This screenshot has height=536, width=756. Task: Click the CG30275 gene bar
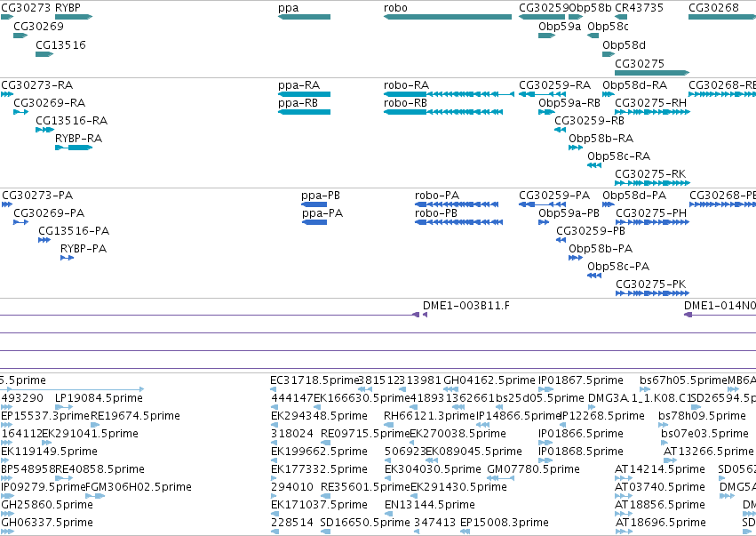point(652,73)
